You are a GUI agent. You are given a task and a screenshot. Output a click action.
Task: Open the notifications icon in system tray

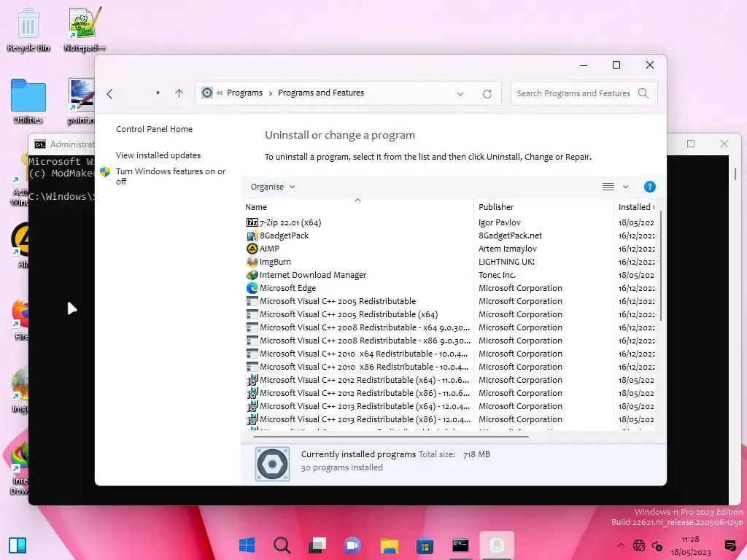click(729, 545)
